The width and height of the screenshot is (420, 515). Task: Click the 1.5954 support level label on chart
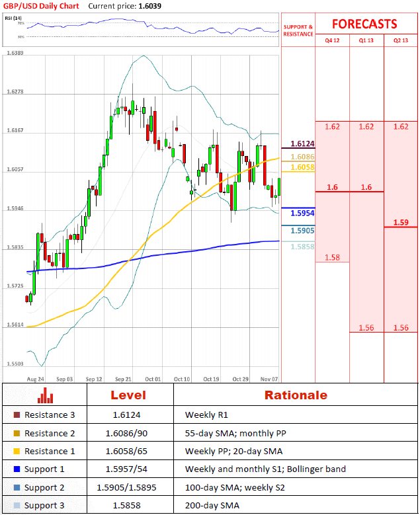point(302,214)
